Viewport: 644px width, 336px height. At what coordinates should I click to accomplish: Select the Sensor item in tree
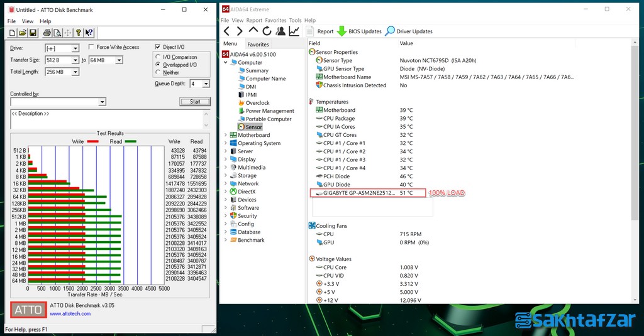coord(250,127)
